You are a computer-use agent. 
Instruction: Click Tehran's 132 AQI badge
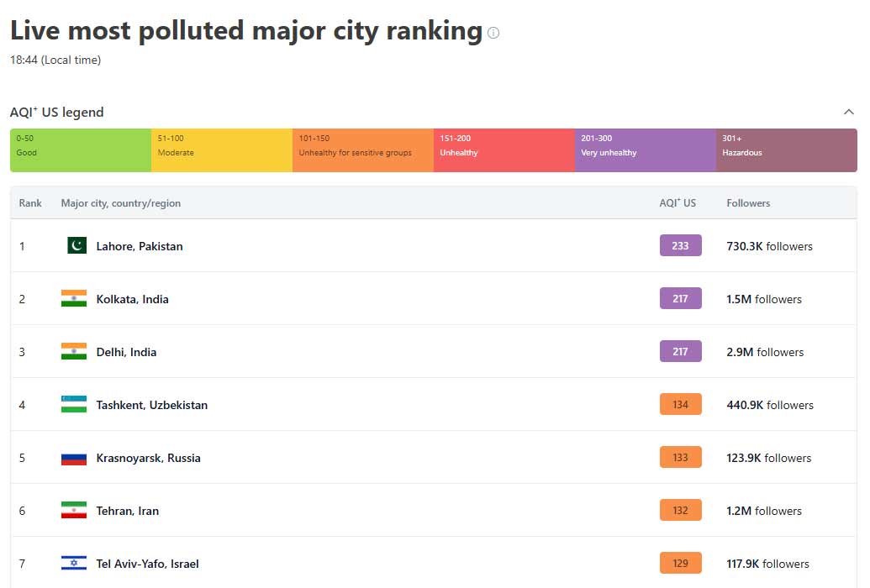click(x=680, y=510)
